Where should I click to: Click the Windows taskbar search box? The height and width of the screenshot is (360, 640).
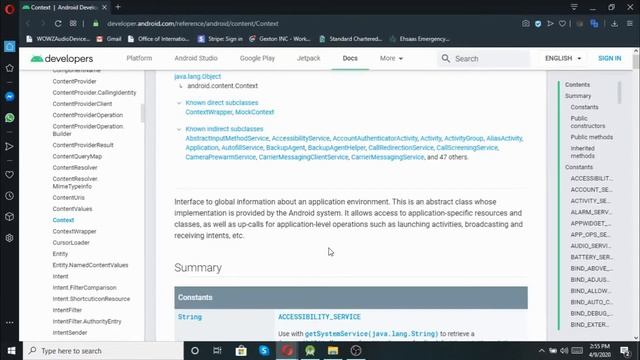[x=103, y=351]
